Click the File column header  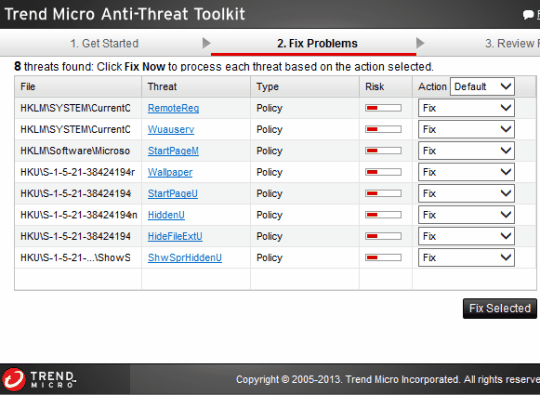[78, 87]
